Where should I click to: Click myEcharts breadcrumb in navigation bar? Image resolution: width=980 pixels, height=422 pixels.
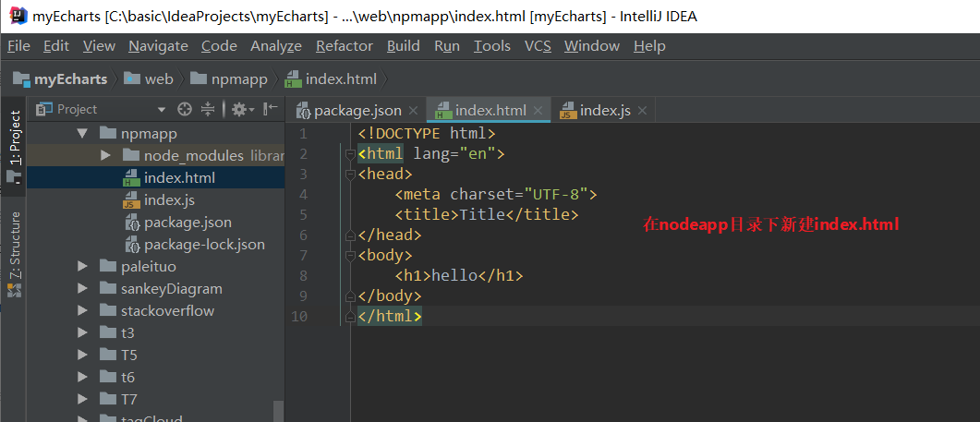tap(70, 78)
